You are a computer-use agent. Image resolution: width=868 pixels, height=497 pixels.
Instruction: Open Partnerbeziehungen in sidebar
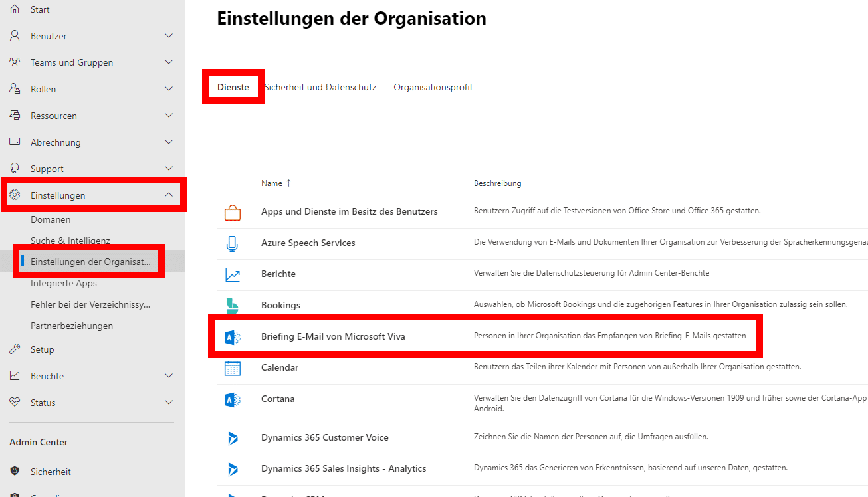coord(72,326)
